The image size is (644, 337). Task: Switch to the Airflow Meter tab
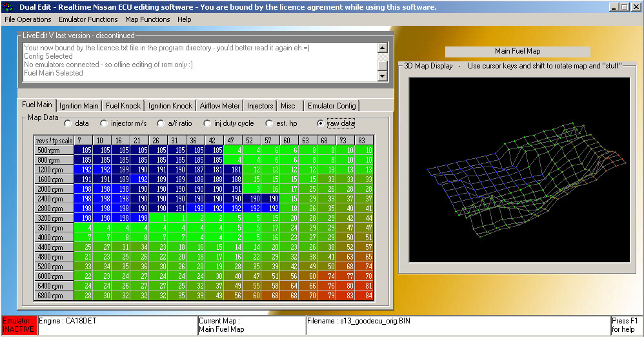(x=220, y=106)
